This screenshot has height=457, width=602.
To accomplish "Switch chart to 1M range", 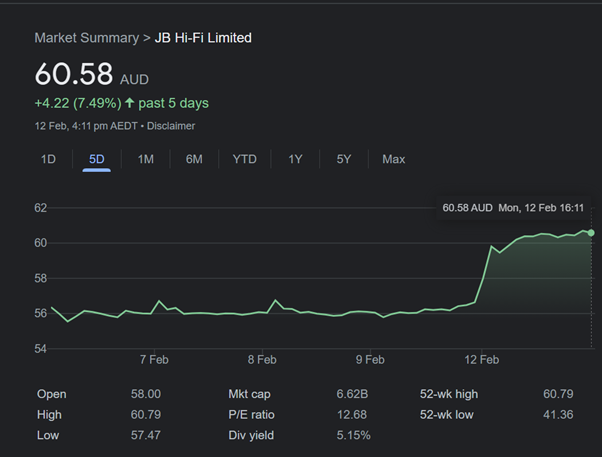I will point(146,159).
